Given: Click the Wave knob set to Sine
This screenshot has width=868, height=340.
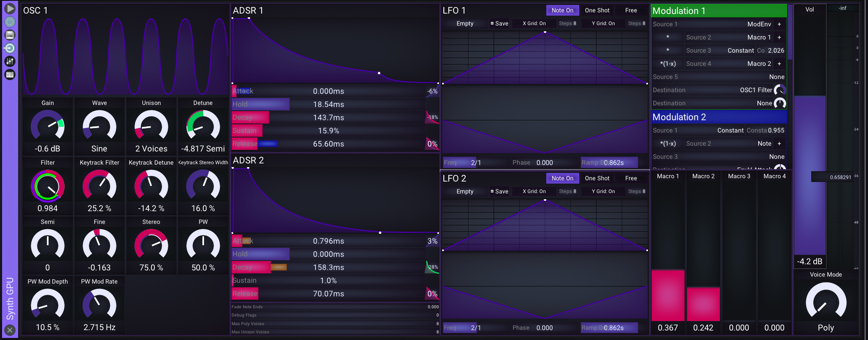Looking at the screenshot, I should [100, 126].
